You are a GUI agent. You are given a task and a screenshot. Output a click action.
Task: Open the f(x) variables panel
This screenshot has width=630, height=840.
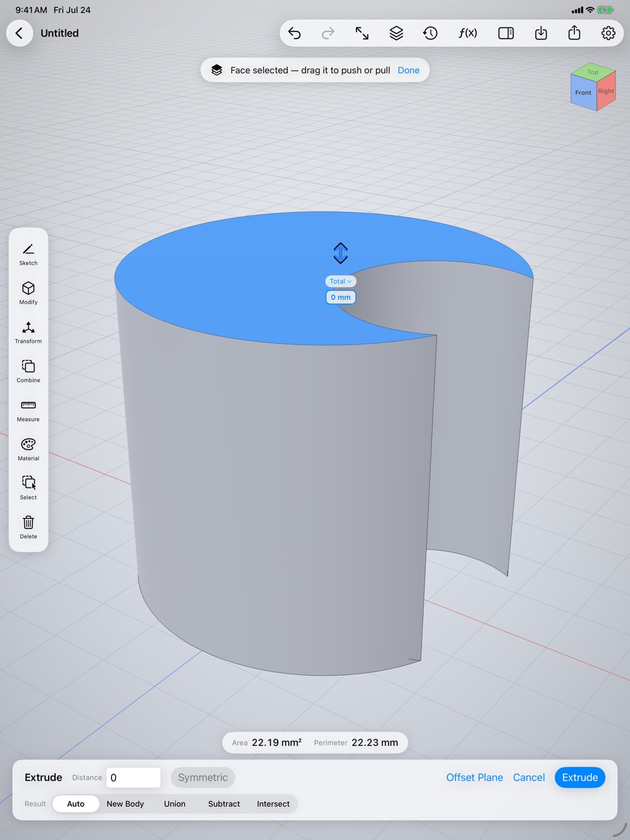click(x=468, y=33)
